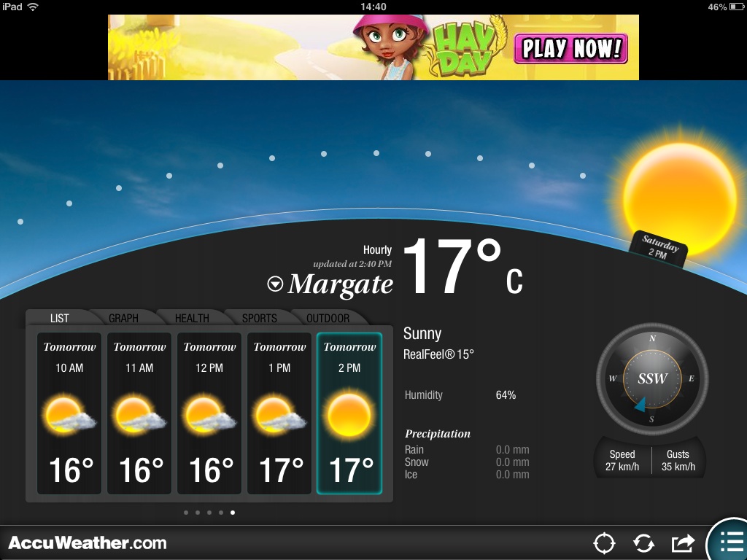This screenshot has width=747, height=560.
Task: Click the Hay Day Play Now button
Action: point(570,49)
